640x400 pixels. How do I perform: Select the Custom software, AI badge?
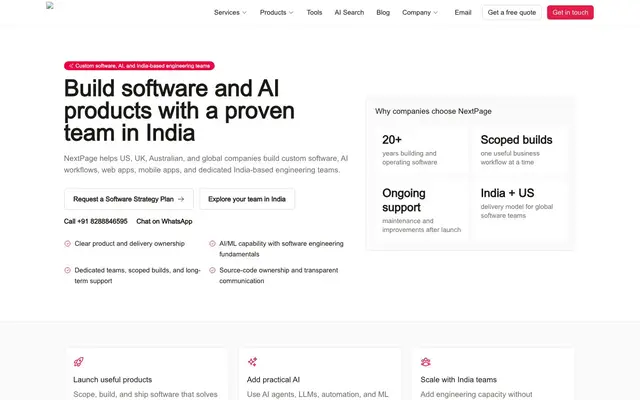[139, 66]
